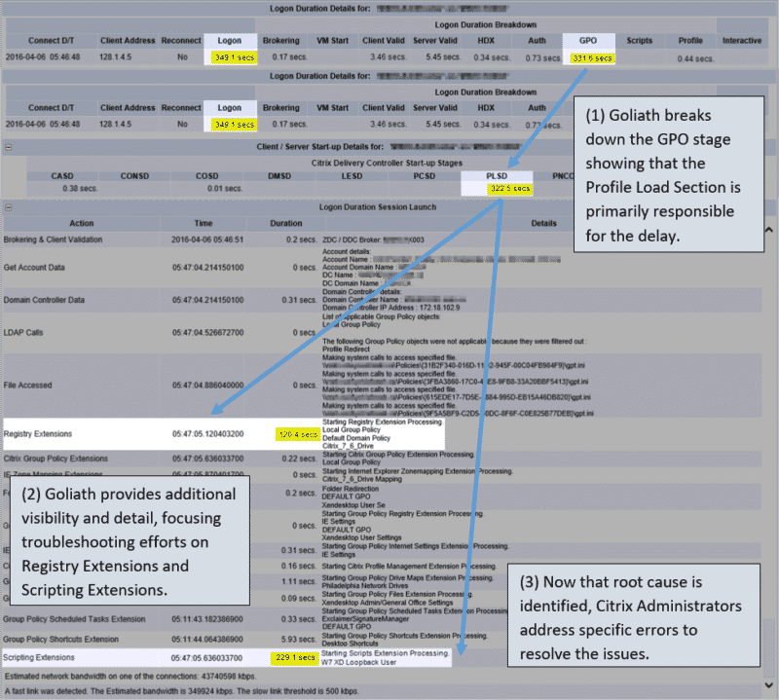779x700 pixels.
Task: Click the 05:11:43.182386900 Scheduled Tasks time
Action: (207, 619)
